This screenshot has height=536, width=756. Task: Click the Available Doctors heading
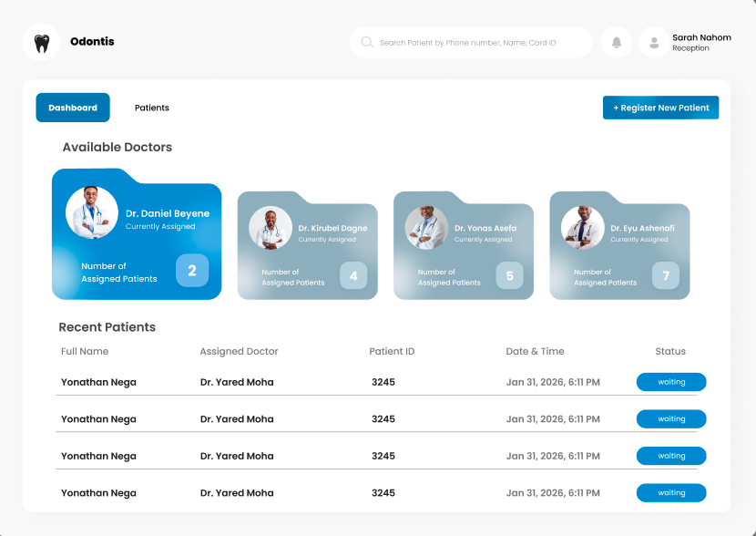(117, 147)
